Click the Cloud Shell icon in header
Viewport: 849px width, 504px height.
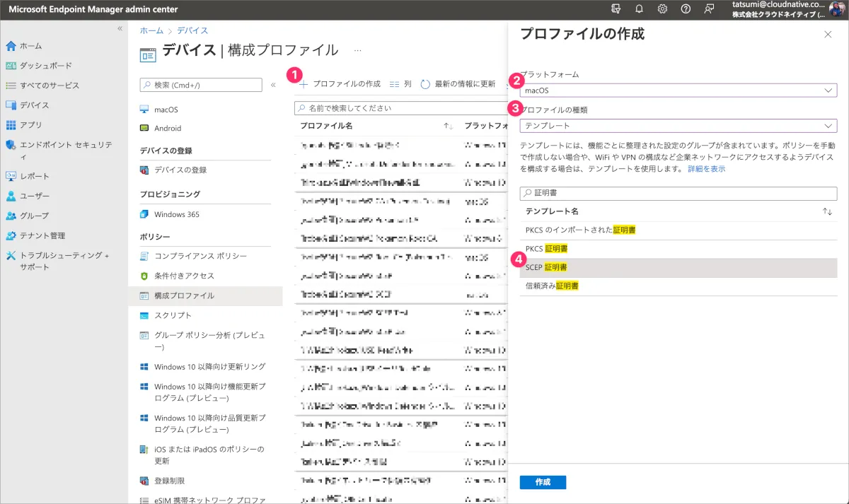[616, 9]
